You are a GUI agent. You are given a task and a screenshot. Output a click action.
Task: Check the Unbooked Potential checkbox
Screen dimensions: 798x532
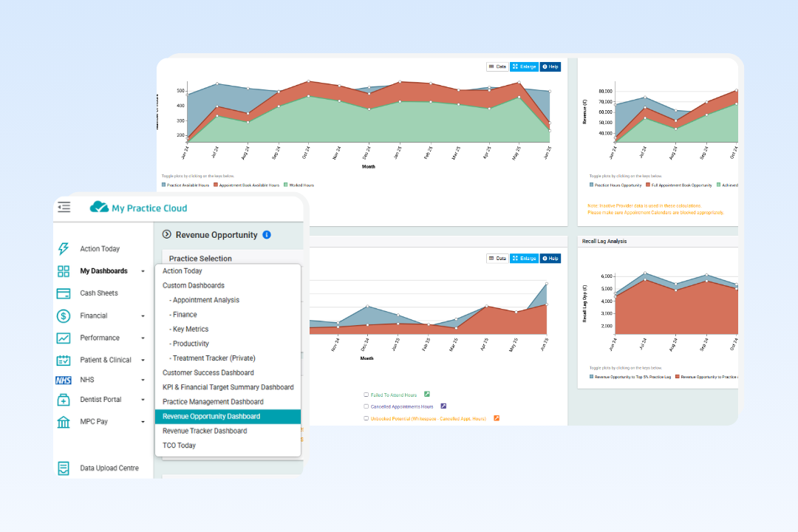tap(366, 418)
